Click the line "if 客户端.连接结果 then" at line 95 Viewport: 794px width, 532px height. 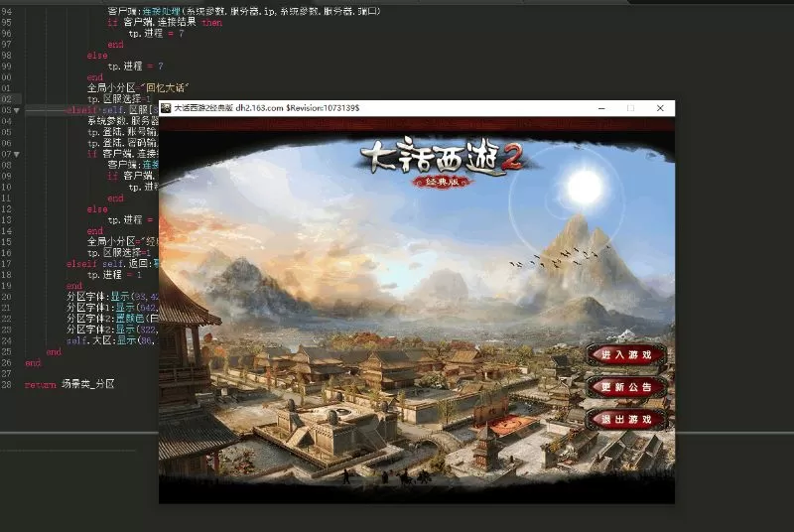tap(165, 22)
